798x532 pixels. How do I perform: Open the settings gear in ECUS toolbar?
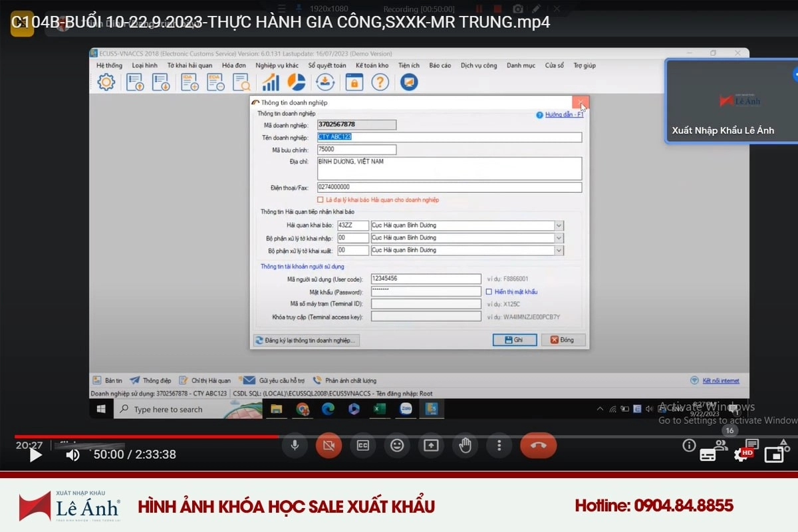point(106,82)
